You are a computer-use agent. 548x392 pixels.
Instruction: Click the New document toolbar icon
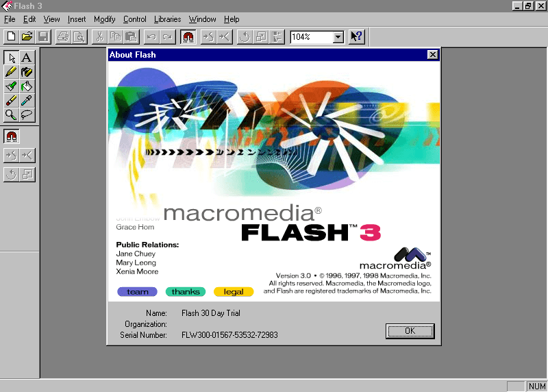point(12,37)
